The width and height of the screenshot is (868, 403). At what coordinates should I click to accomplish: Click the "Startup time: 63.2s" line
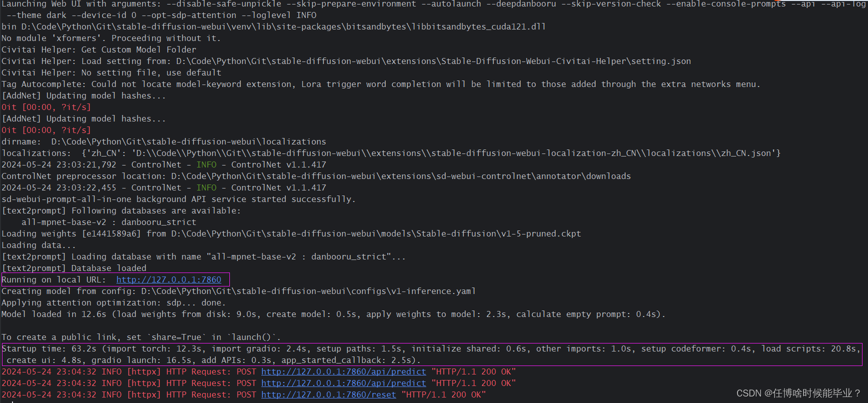pos(431,348)
